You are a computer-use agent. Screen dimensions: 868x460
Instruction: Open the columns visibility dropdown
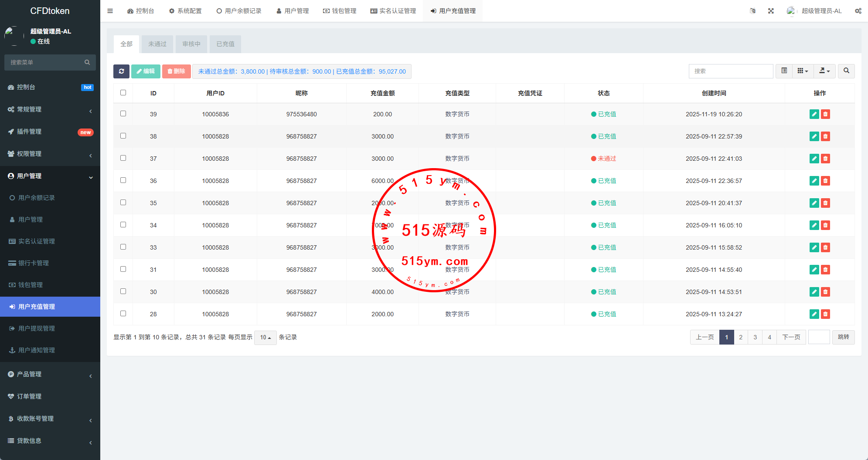click(803, 71)
